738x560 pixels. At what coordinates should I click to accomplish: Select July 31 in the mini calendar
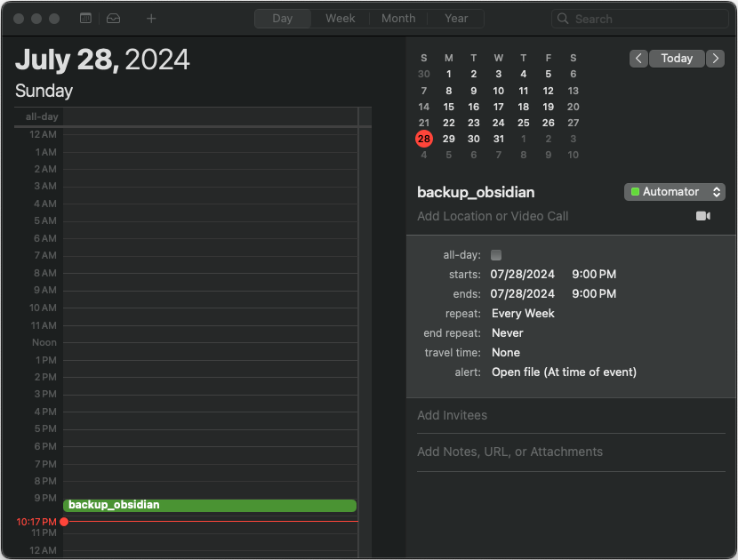(499, 139)
